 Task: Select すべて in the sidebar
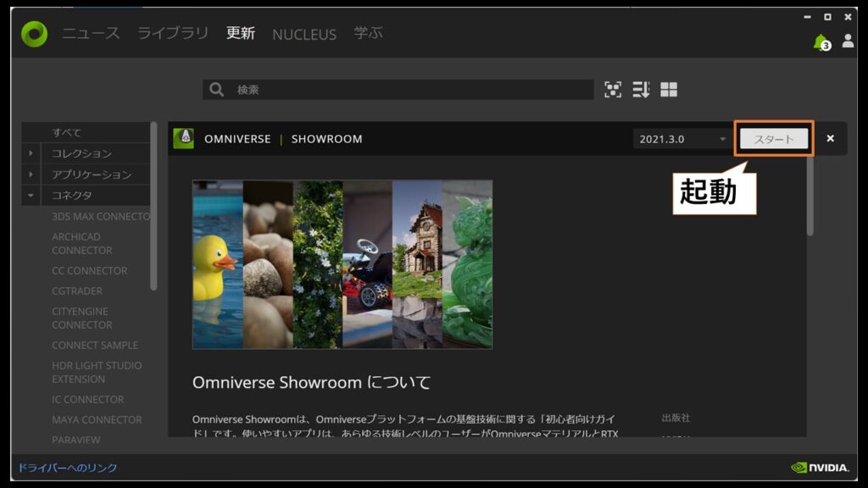[86, 132]
